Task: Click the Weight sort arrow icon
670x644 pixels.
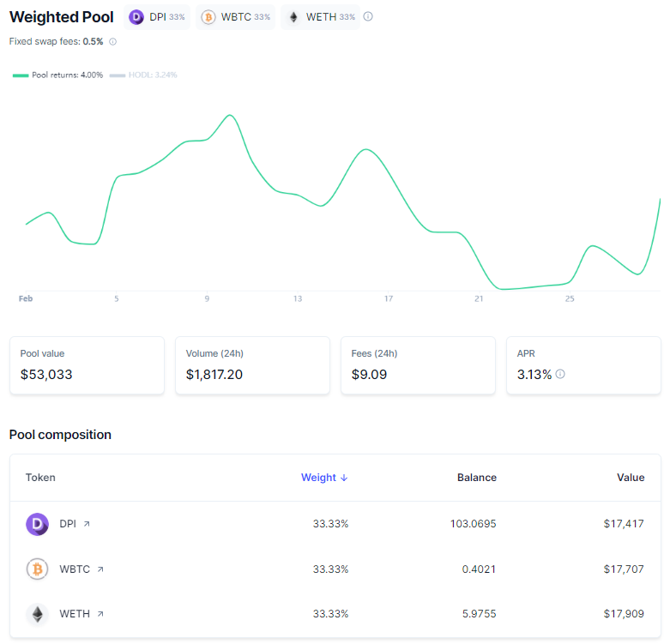Action: (x=344, y=478)
